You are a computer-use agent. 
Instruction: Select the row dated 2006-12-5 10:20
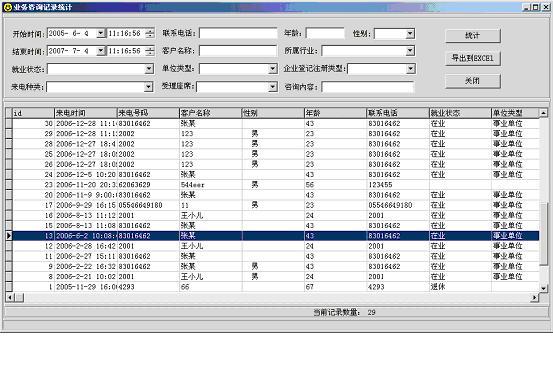tap(276, 175)
